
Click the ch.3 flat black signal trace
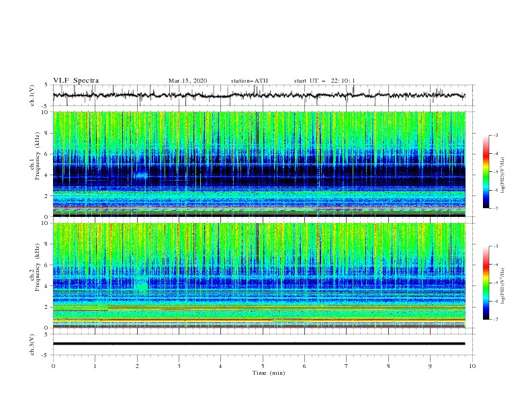[259, 344]
